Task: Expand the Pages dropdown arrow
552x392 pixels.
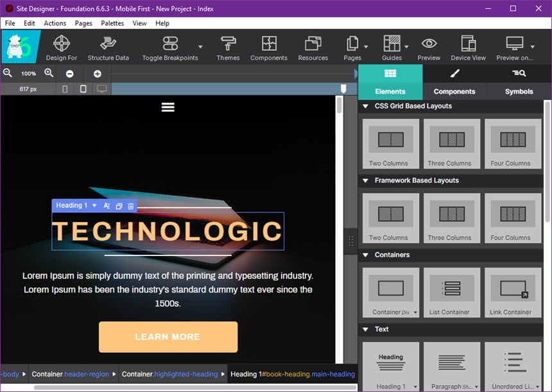Action: [366, 47]
